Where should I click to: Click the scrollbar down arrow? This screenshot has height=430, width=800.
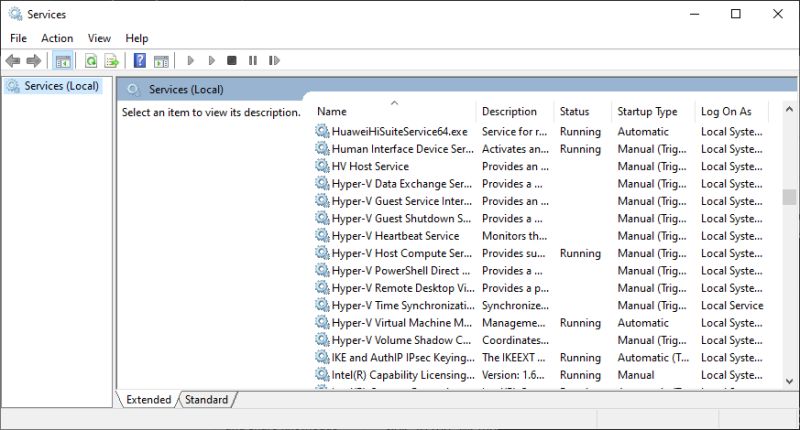pos(789,381)
